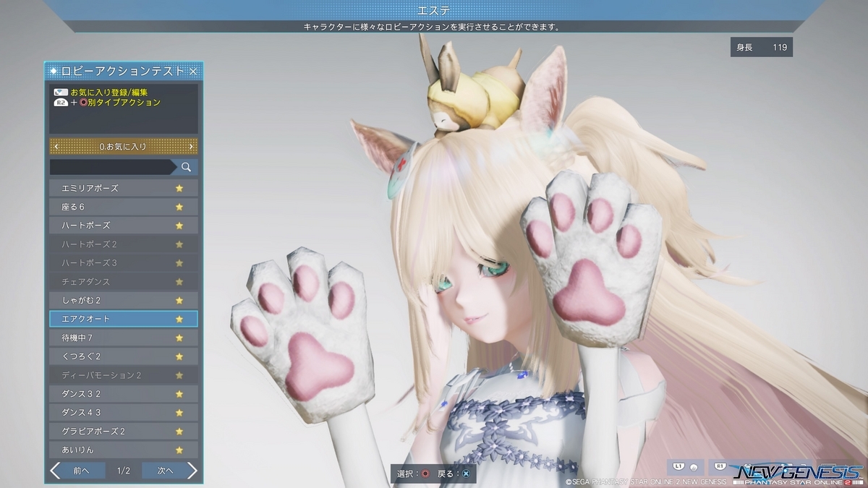
Task: Toggle favorite star for 待機中7
Action: pyautogui.click(x=179, y=338)
